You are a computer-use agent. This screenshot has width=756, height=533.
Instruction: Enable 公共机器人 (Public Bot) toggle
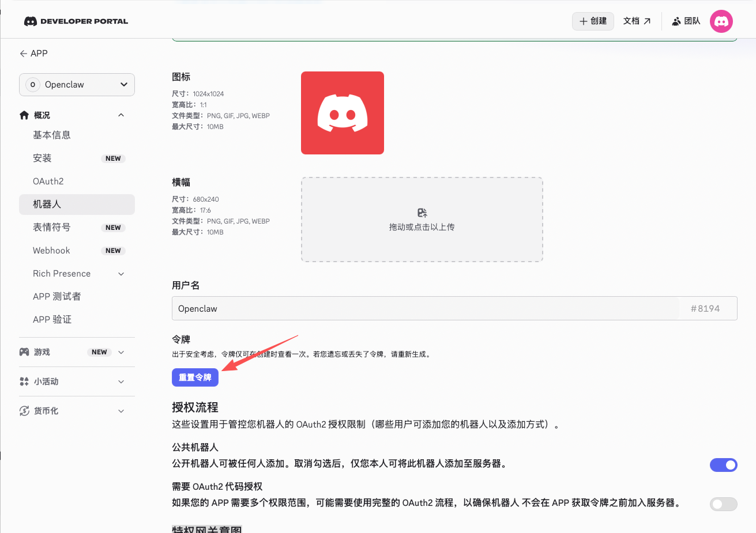[x=723, y=465]
